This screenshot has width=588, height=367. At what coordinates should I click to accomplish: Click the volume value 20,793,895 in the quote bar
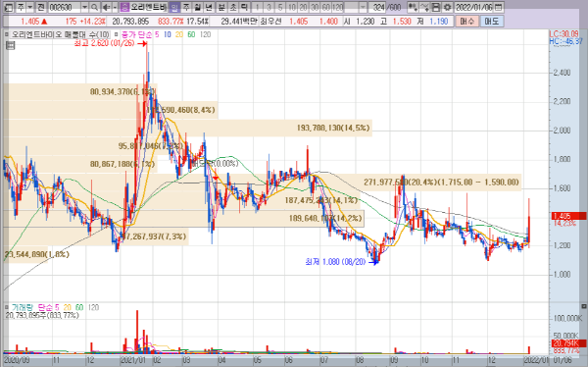click(x=130, y=22)
